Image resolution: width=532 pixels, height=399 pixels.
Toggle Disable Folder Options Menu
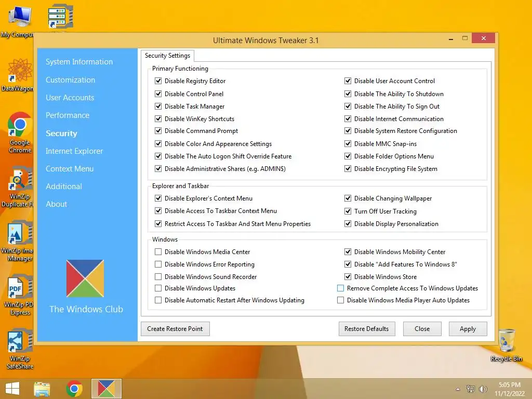348,156
